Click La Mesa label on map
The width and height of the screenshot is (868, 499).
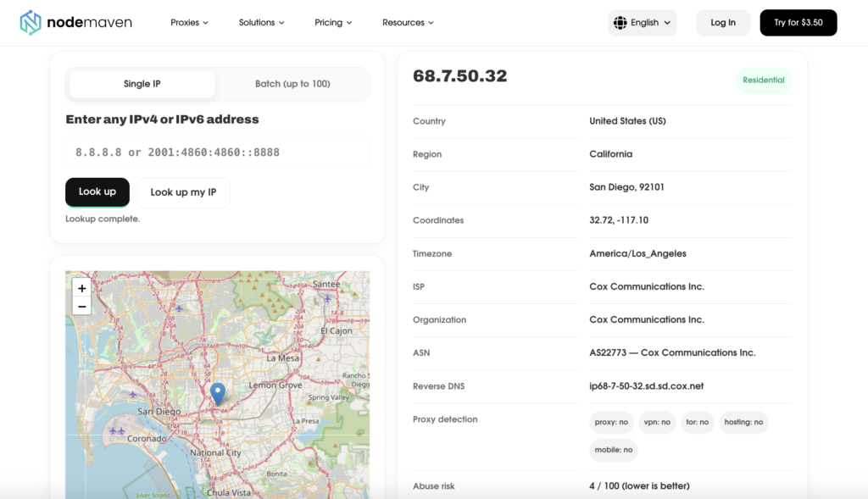[282, 358]
